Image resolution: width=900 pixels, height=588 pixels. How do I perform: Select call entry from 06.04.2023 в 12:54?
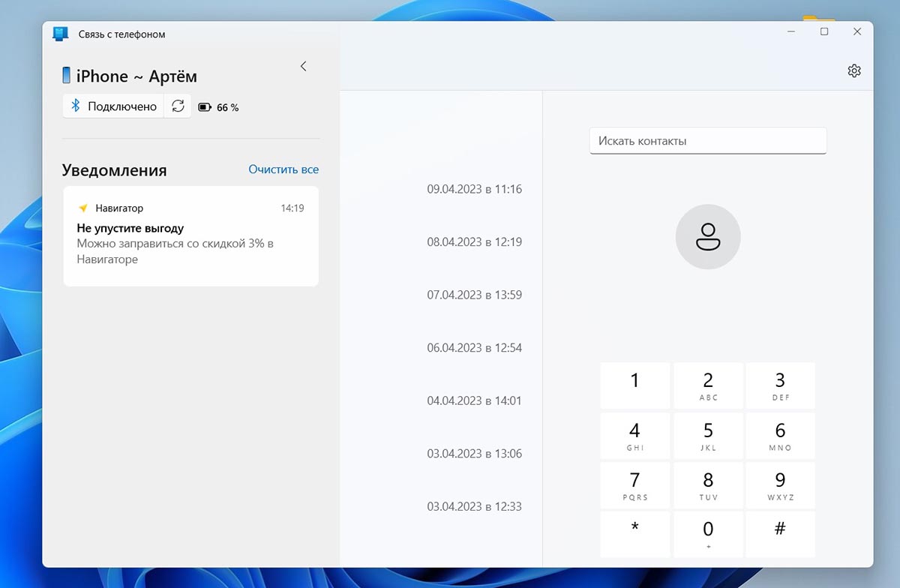(x=474, y=348)
